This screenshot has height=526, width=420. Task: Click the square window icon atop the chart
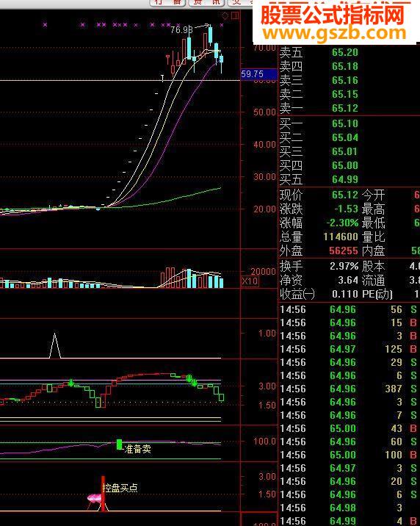pyautogui.click(x=236, y=15)
